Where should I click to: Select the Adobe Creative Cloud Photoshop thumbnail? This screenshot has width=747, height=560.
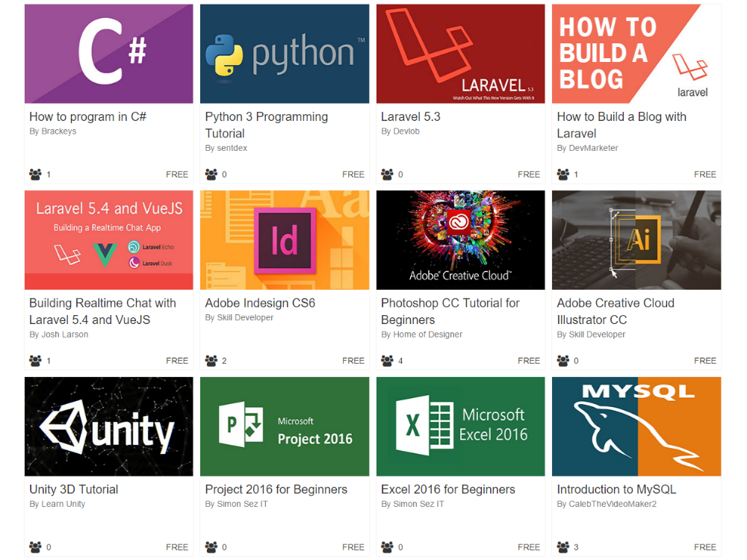click(x=460, y=240)
